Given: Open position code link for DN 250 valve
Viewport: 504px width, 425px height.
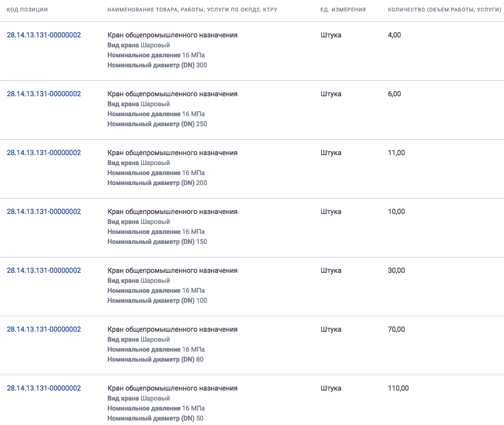Looking at the screenshot, I should (44, 94).
